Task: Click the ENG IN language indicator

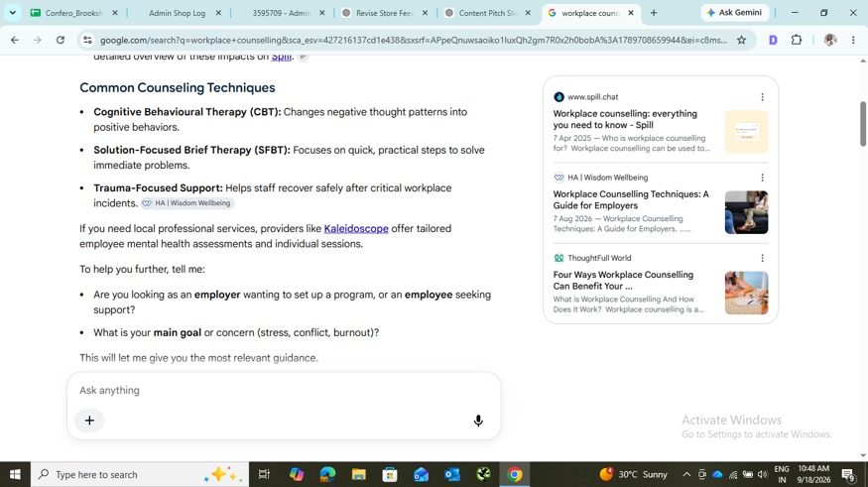Action: [782, 474]
